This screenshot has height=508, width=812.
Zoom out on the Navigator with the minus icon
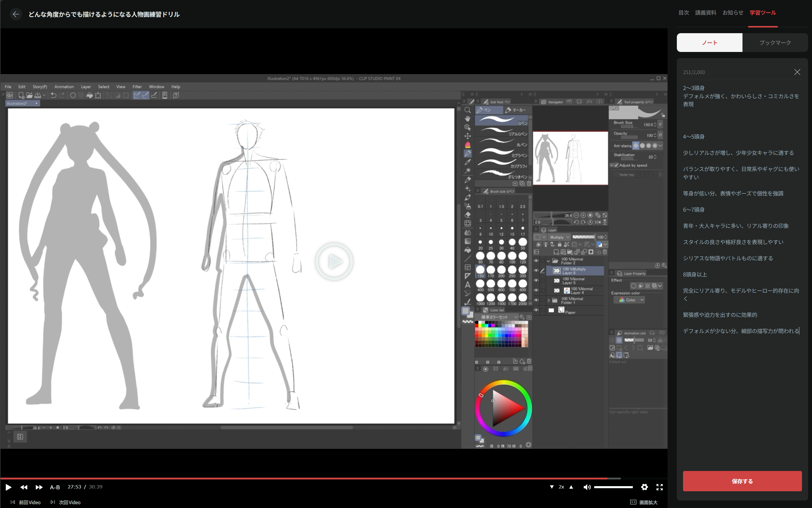[576, 215]
